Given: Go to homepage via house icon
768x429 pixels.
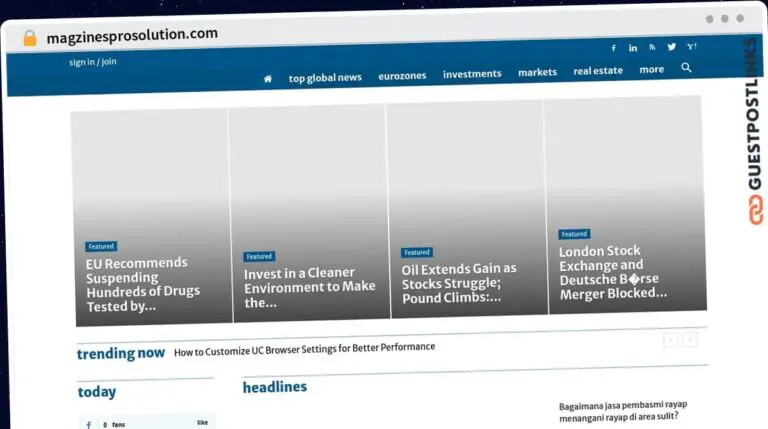Looking at the screenshot, I should pyautogui.click(x=268, y=78).
